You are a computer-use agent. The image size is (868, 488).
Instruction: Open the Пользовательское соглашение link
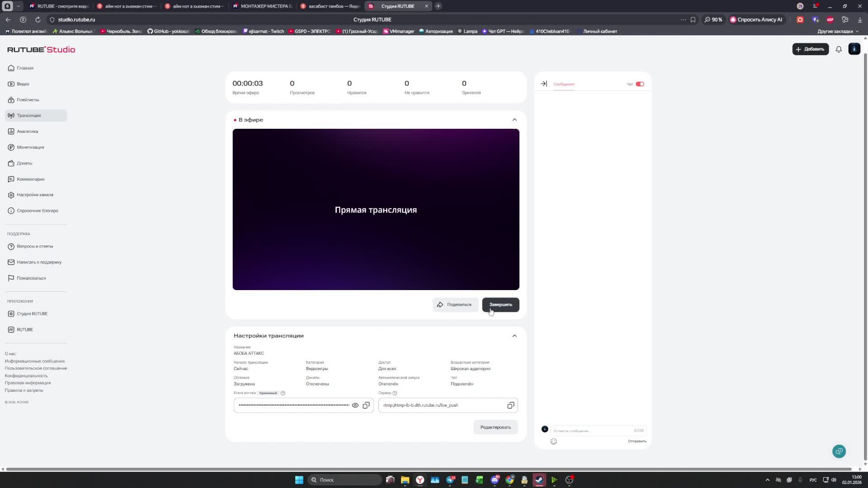pos(36,368)
